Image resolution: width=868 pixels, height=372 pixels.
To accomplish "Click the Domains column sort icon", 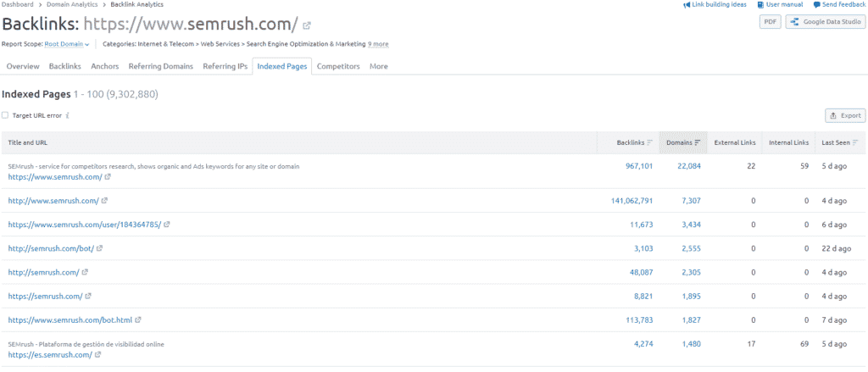I will [x=698, y=143].
